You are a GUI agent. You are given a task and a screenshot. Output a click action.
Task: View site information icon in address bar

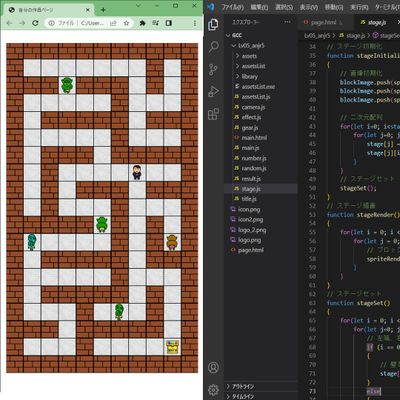52,23
